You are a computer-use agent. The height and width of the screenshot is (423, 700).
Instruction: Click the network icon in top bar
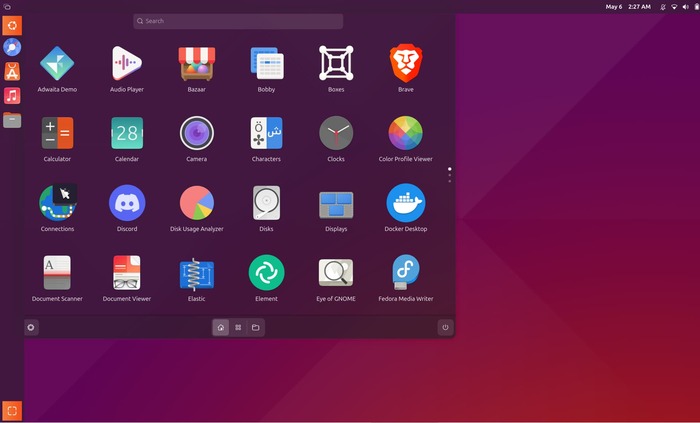675,7
